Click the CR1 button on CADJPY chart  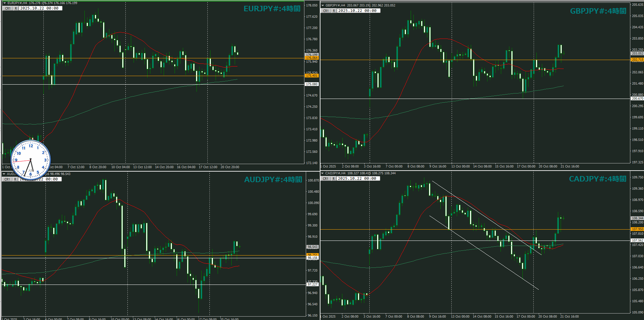[x=325, y=178]
